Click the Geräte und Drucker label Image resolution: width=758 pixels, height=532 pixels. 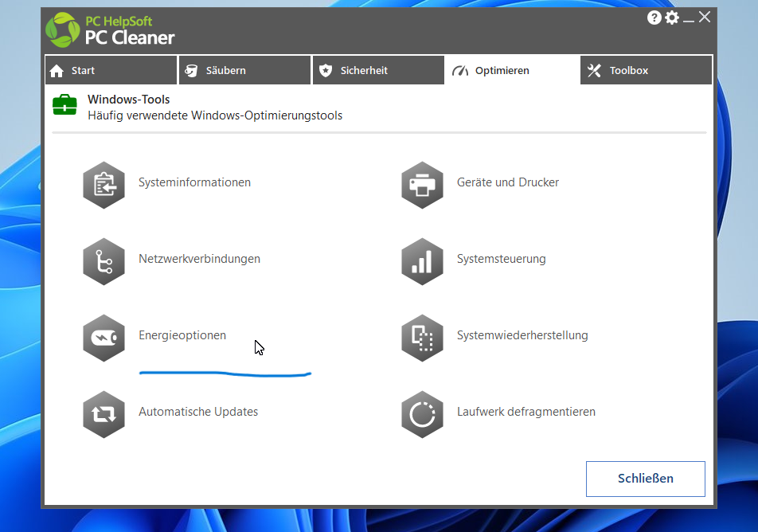[508, 182]
